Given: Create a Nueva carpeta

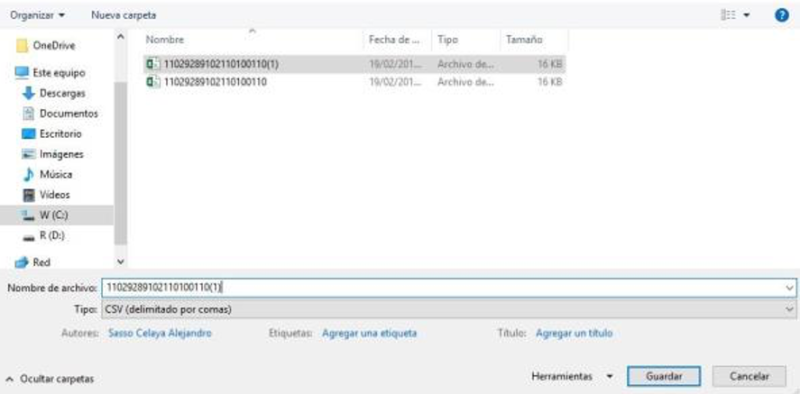Looking at the screenshot, I should point(123,15).
